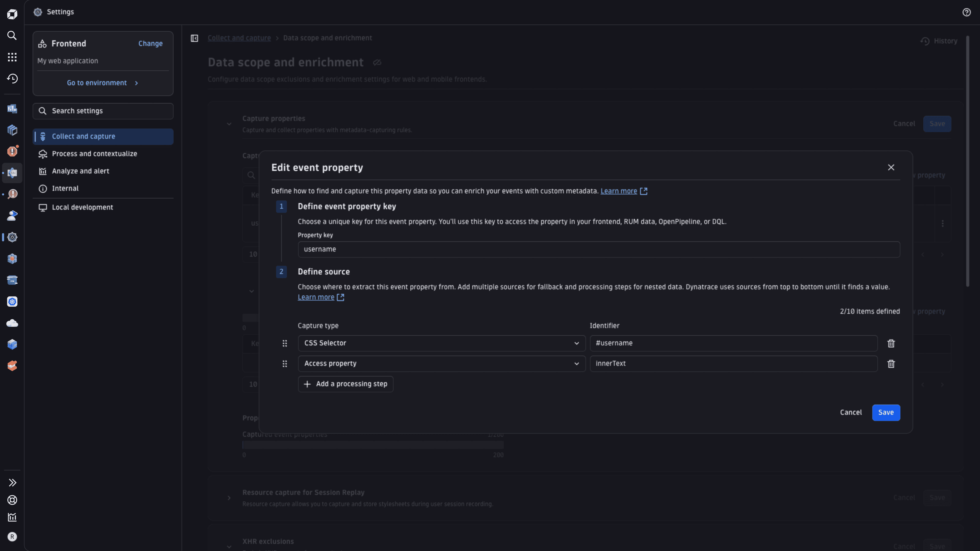Expand the dock with double chevron
The height and width of the screenshot is (551, 980).
[x=12, y=483]
